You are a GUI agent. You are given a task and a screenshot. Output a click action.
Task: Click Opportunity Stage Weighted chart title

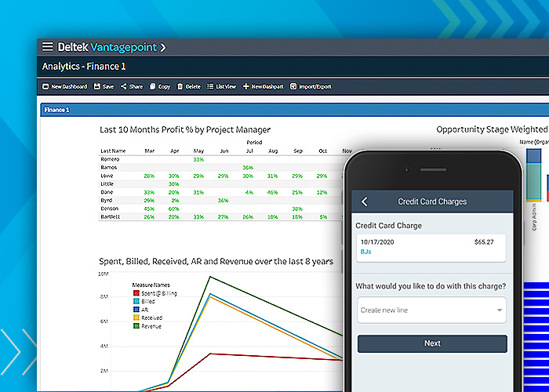tap(493, 129)
